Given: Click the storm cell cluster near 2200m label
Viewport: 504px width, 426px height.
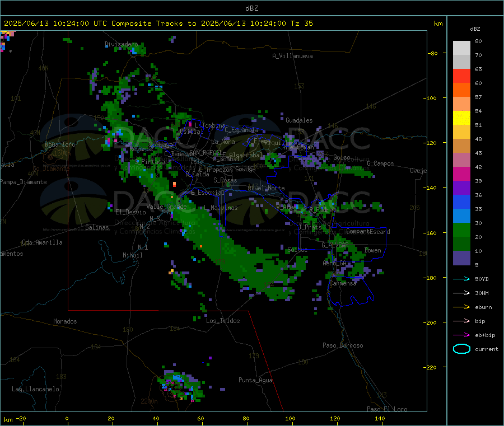Looking at the screenshot, I should (181, 385).
